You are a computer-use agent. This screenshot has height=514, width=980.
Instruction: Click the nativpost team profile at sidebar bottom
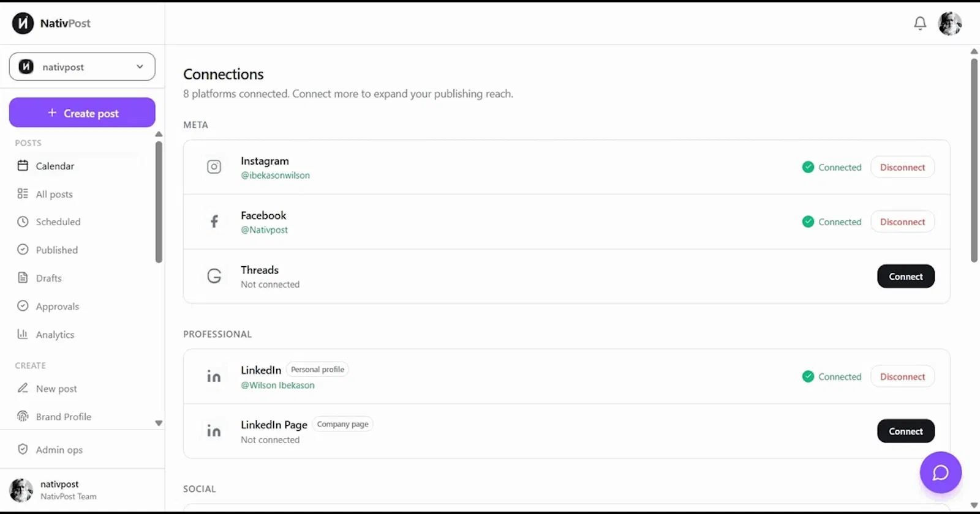point(82,490)
